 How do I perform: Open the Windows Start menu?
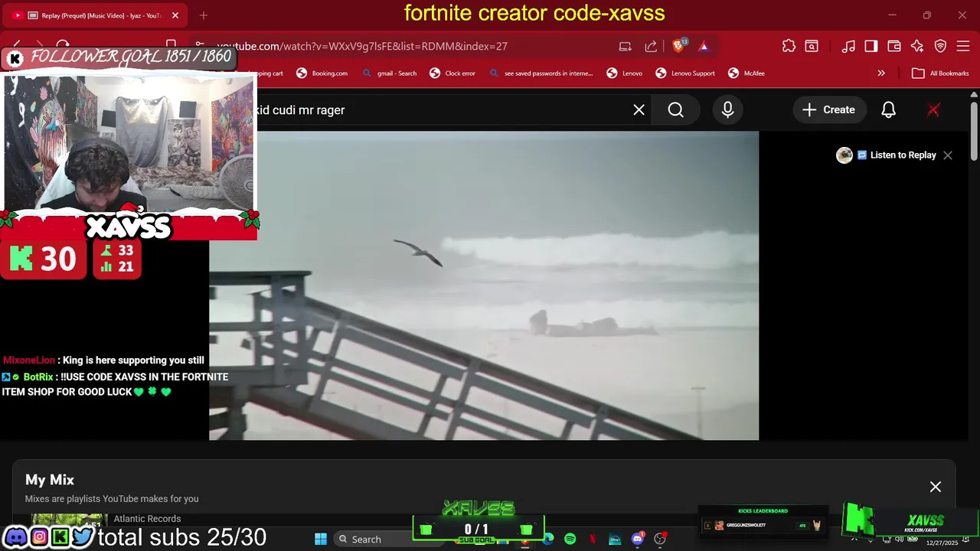tap(321, 539)
